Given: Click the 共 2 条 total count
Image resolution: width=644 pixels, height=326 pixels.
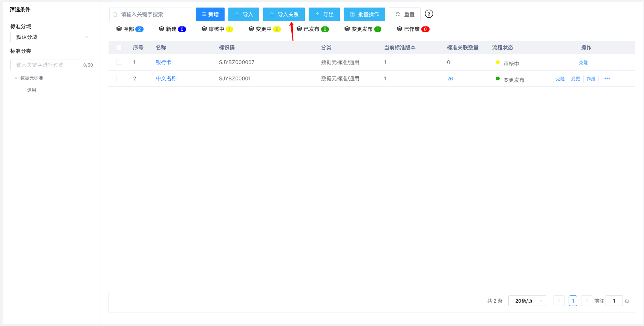Looking at the screenshot, I should click(495, 301).
